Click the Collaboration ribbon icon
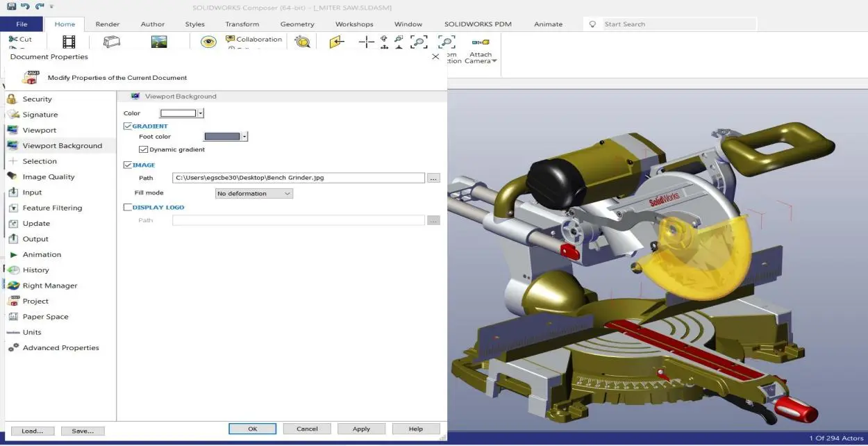Screen dimensions: 868x446 point(231,40)
